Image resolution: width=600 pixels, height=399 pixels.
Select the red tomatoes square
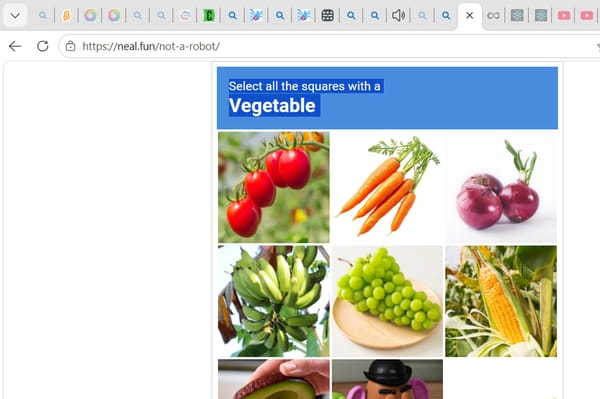coord(274,187)
